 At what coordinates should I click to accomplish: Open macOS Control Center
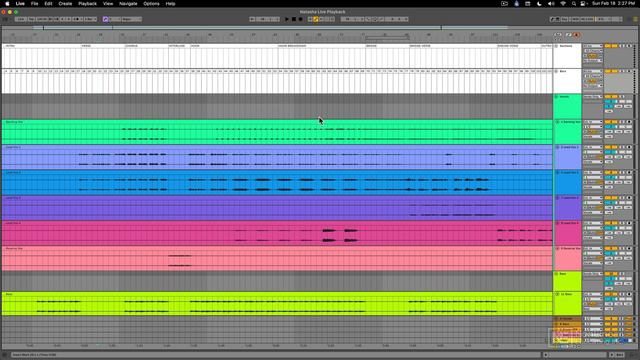pos(583,4)
